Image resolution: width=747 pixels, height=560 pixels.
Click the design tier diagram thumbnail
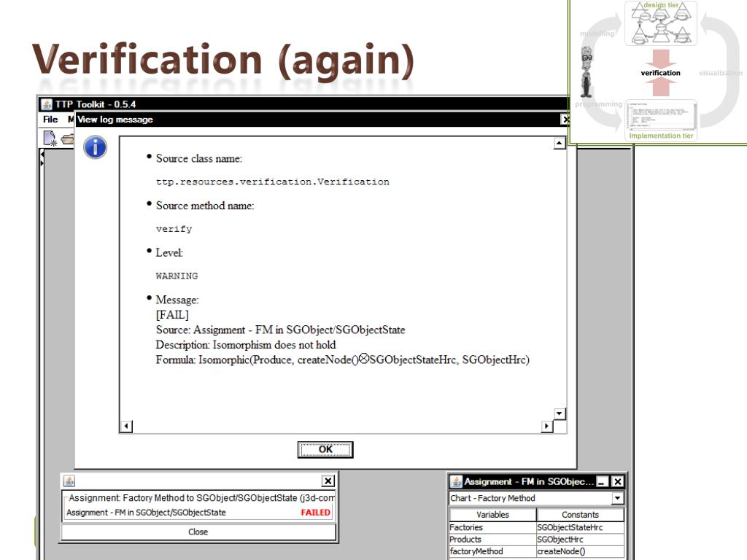tap(661, 23)
